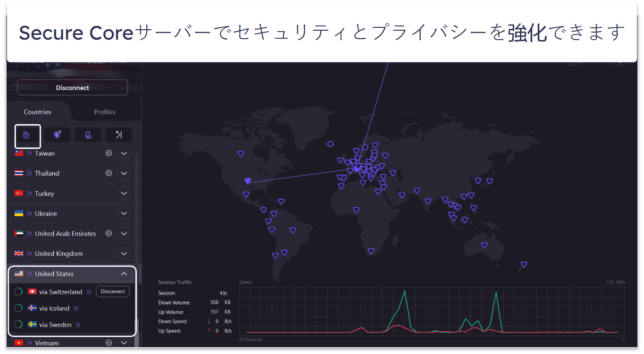Screen dimensions: 644x354
Task: Select the via Sweden load circle
Action: click(x=18, y=325)
